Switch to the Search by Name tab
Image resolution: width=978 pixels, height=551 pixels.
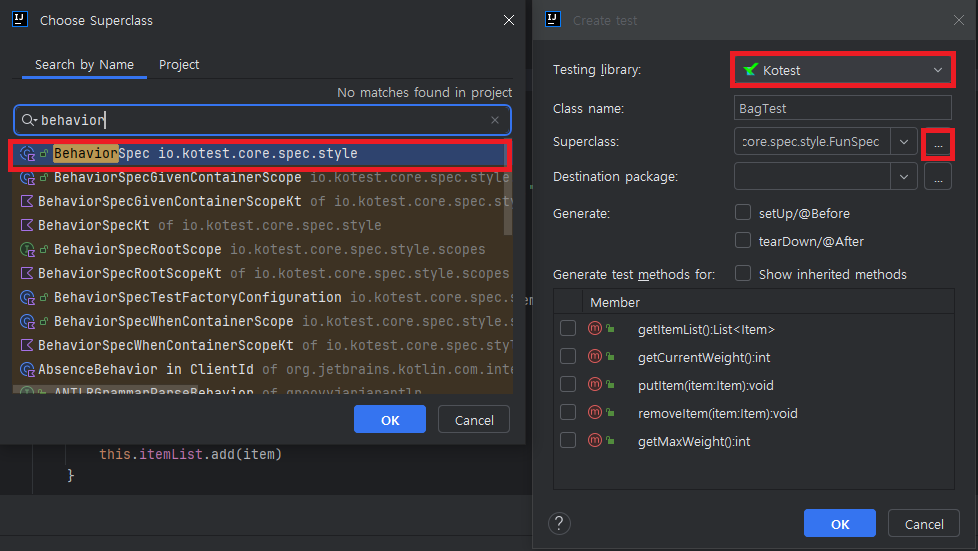pos(84,64)
